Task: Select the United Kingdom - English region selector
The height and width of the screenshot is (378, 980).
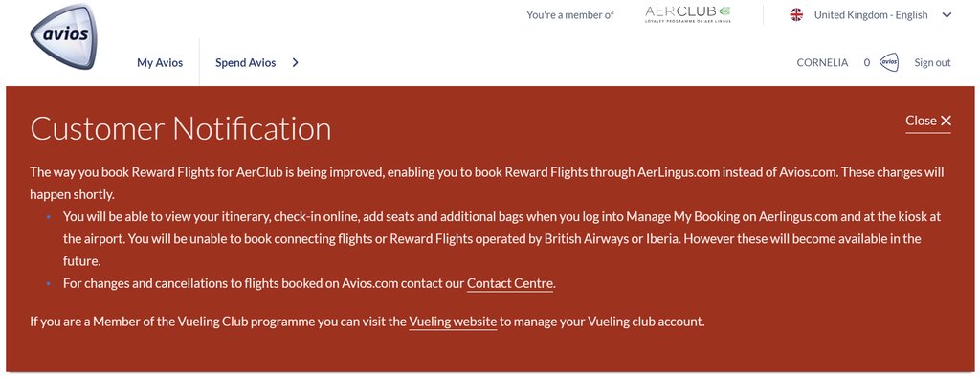Action: [x=871, y=15]
